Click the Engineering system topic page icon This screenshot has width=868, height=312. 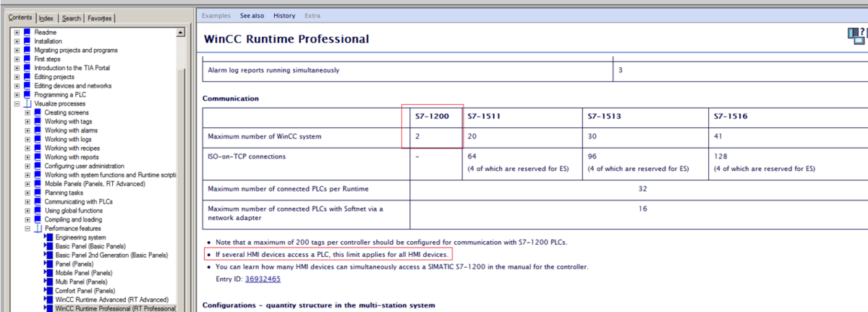[48, 237]
